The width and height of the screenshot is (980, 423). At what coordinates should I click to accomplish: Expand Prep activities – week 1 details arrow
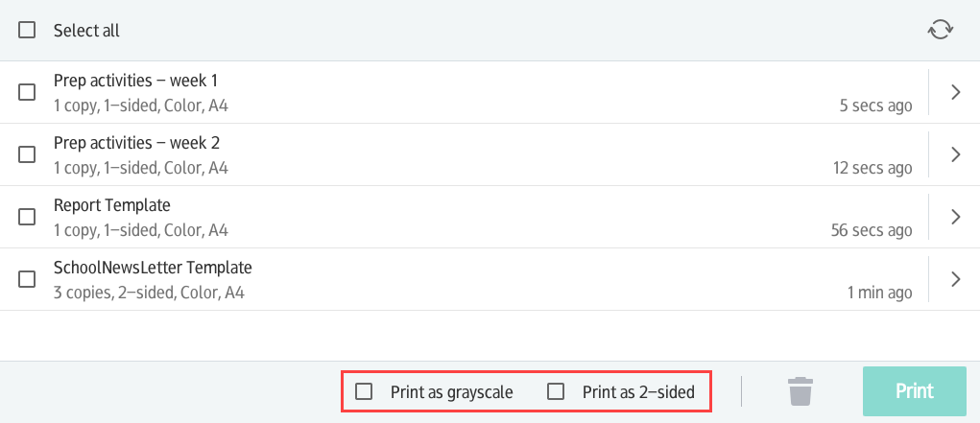coord(955,92)
